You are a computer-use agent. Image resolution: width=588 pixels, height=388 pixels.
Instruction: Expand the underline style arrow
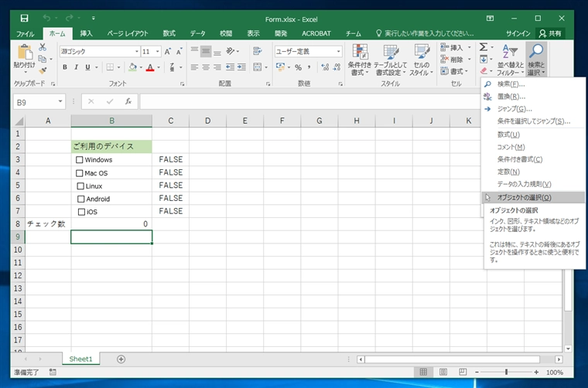point(97,67)
